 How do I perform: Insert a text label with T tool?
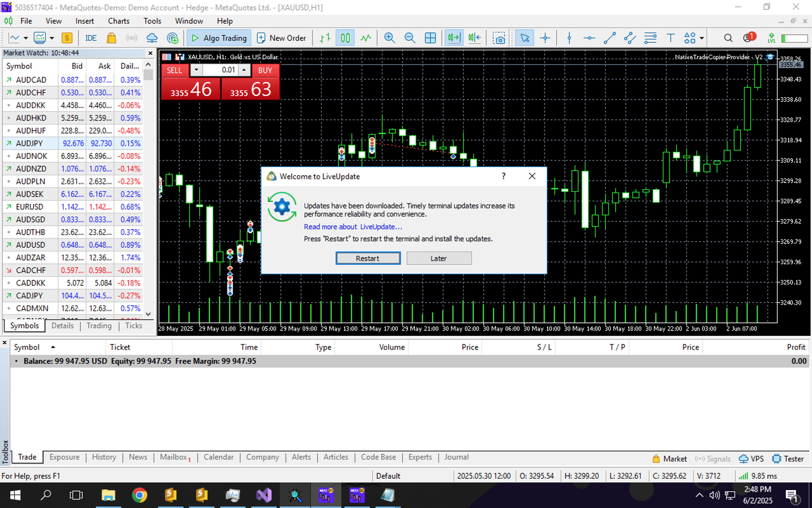point(671,38)
